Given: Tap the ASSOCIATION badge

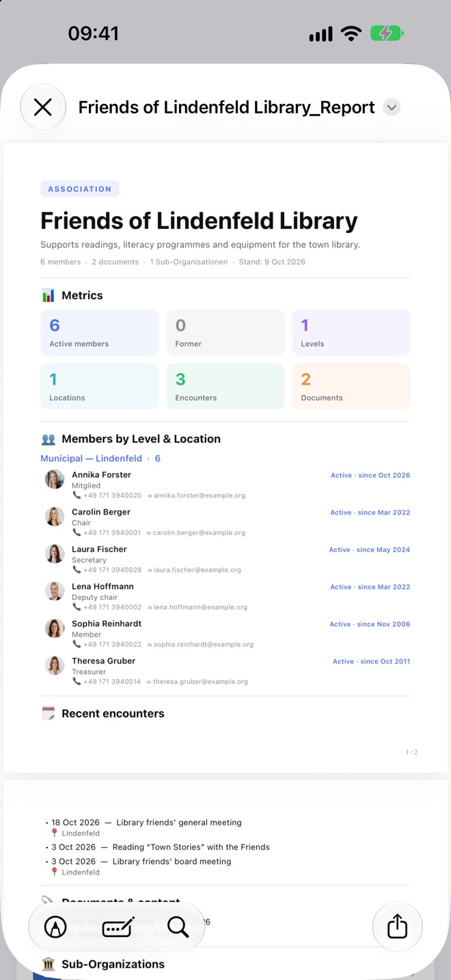Looking at the screenshot, I should 80,189.
